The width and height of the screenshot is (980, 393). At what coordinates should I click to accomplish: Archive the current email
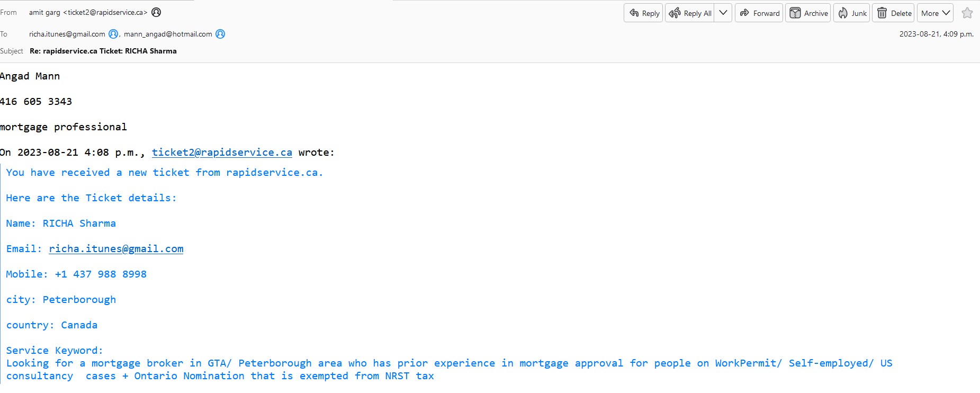808,13
